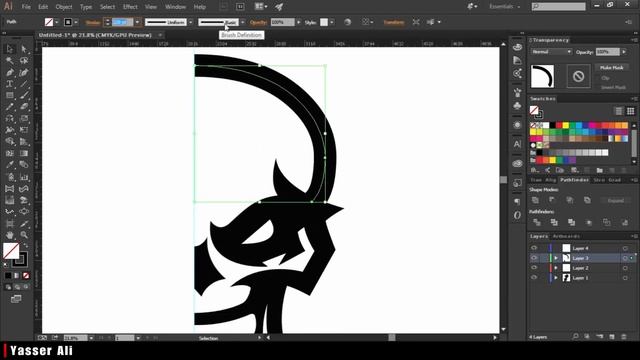
Task: Set None color mode below fill box
Action: pyautogui.click(x=26, y=276)
